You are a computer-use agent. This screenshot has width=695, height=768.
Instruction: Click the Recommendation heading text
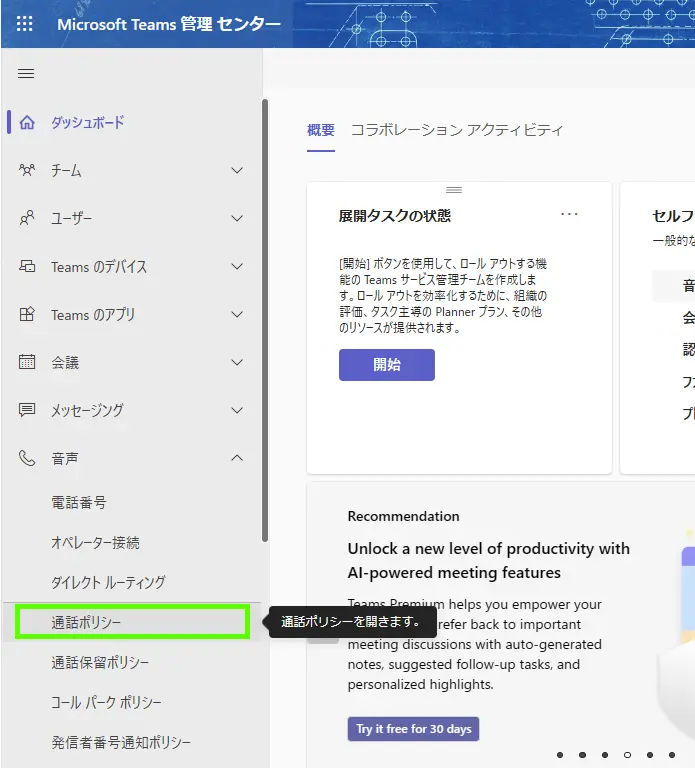click(x=404, y=516)
